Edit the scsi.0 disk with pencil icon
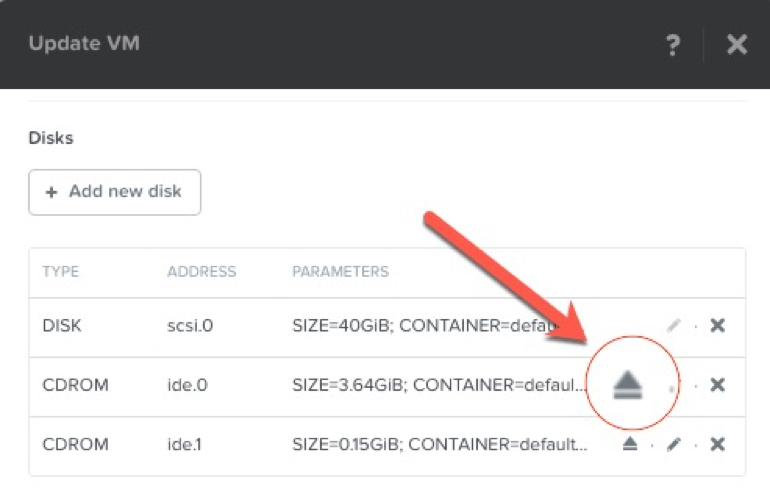The image size is (770, 491). point(674,325)
